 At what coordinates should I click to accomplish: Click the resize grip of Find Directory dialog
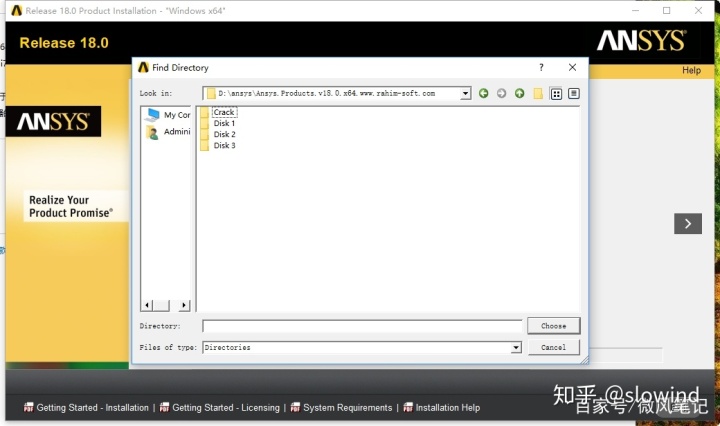[x=584, y=361]
